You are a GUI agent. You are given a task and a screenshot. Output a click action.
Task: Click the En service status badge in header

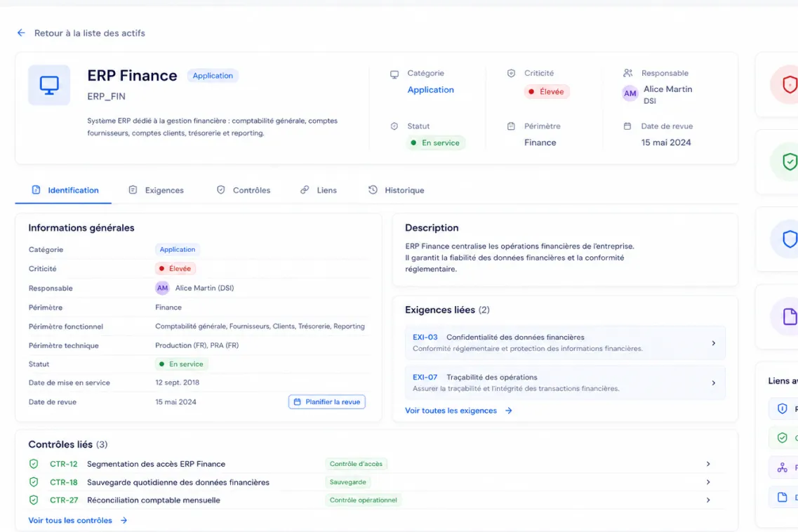pyautogui.click(x=436, y=142)
